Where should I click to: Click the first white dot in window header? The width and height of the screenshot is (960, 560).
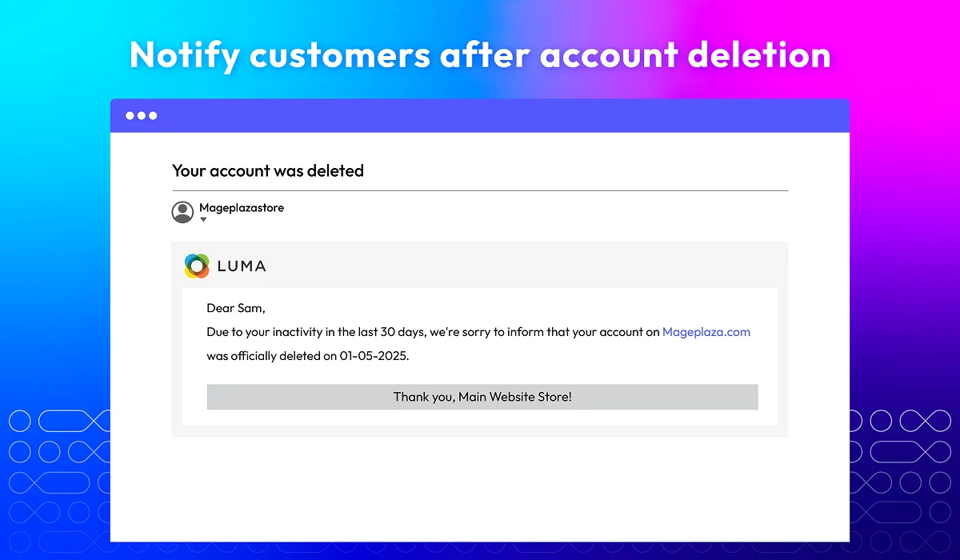130,116
